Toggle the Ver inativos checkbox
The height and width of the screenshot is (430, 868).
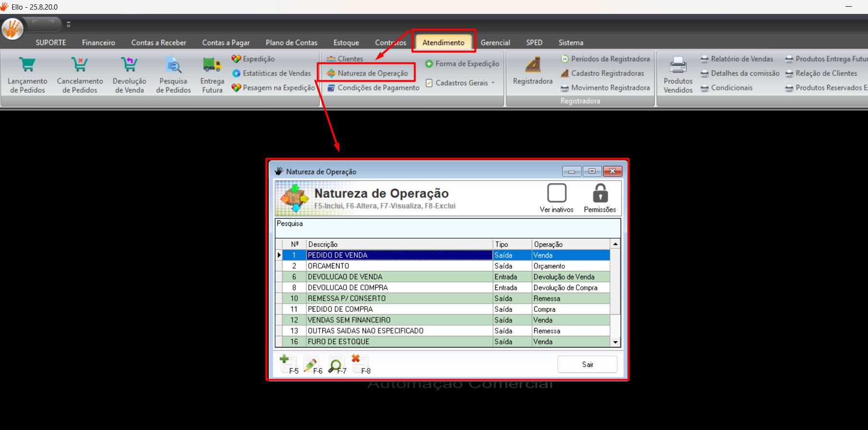557,193
